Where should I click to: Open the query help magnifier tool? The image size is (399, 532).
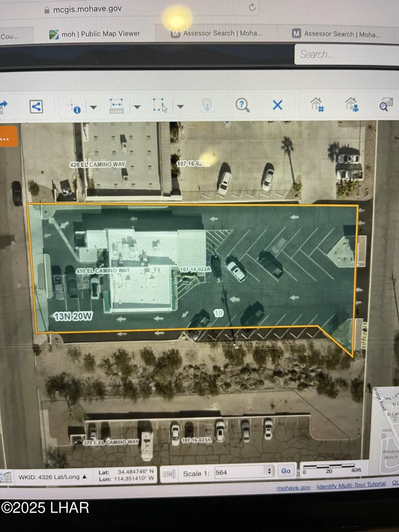pos(242,104)
